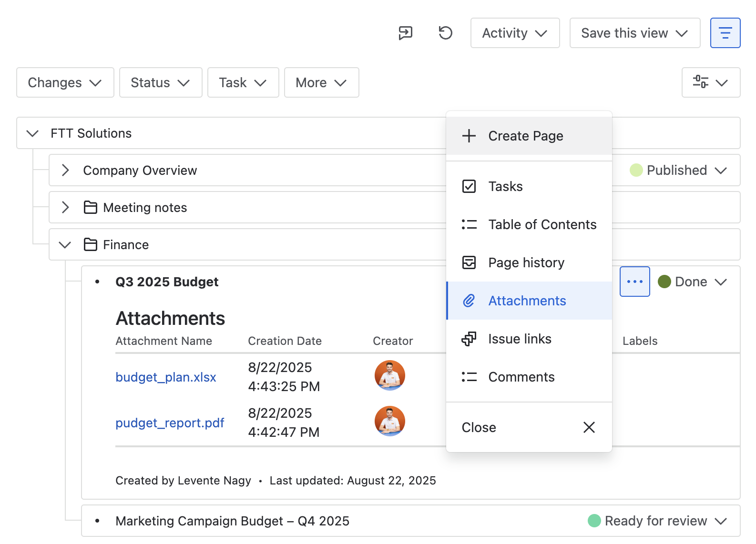Collapse the Finance folder
Screen dimensions: 756x544
(65, 245)
